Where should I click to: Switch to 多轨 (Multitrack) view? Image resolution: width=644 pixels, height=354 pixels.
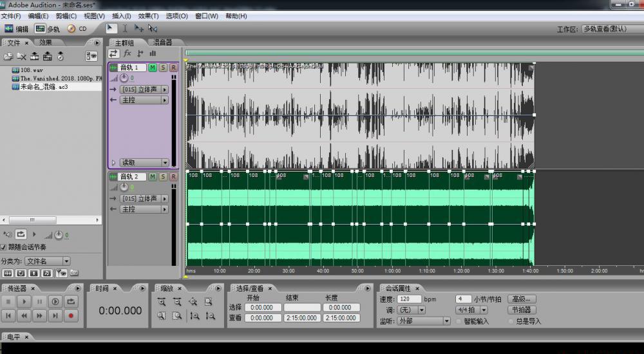47,29
